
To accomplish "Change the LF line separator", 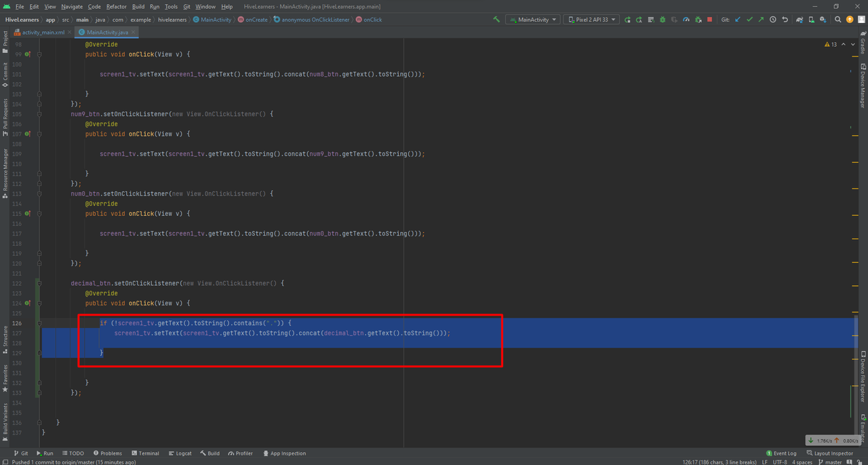I will pos(765,462).
